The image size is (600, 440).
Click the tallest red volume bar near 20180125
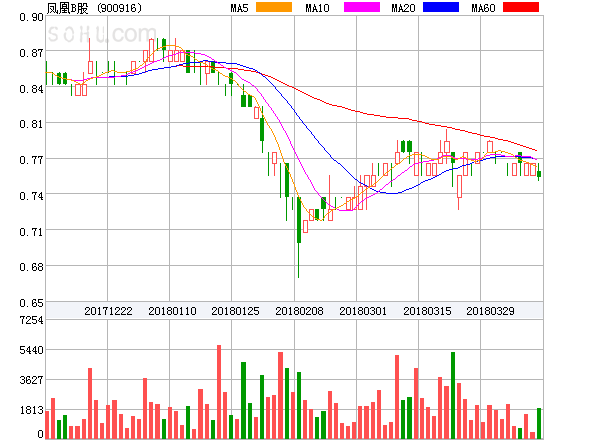point(219,392)
